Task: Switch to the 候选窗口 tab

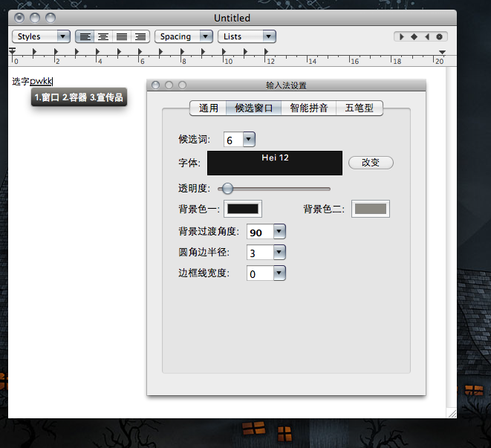Action: pyautogui.click(x=253, y=108)
